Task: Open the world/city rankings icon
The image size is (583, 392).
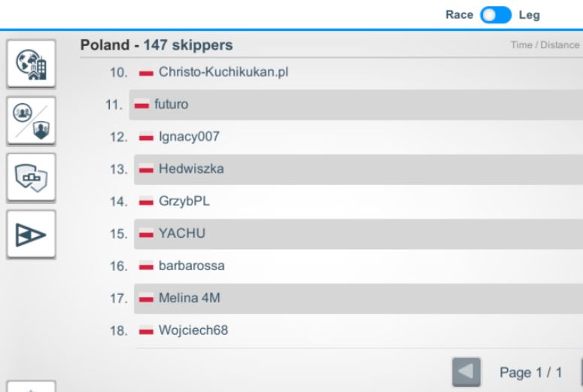Action: coord(32,64)
